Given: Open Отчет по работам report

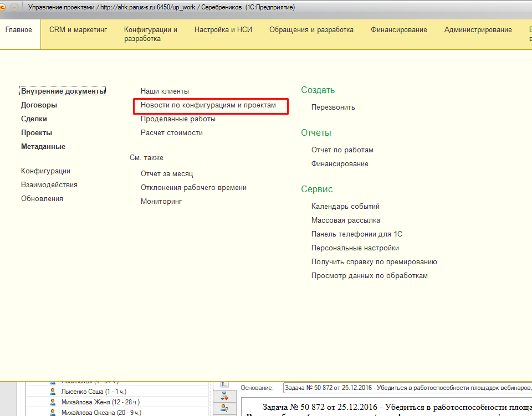Looking at the screenshot, I should [x=342, y=150].
